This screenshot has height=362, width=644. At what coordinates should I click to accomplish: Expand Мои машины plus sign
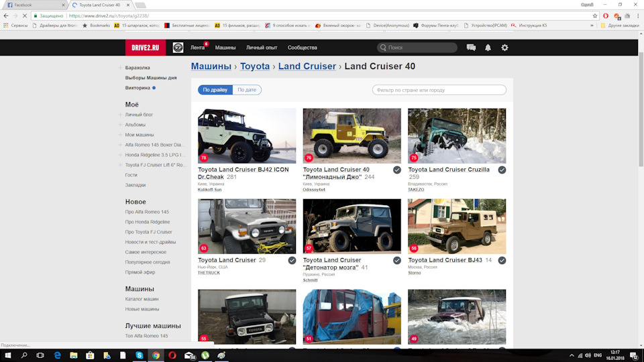click(120, 135)
